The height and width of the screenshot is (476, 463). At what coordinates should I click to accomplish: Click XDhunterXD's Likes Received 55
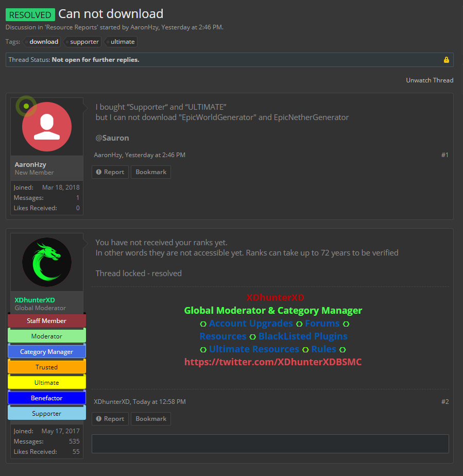click(76, 452)
